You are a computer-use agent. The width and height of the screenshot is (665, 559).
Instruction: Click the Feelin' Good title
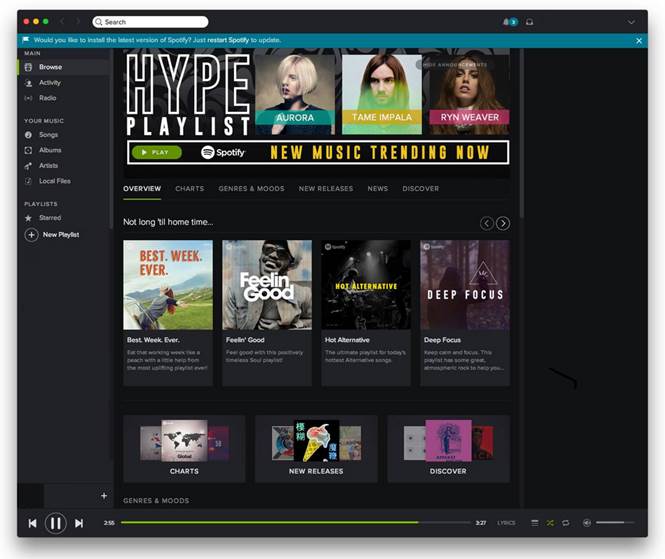(245, 340)
